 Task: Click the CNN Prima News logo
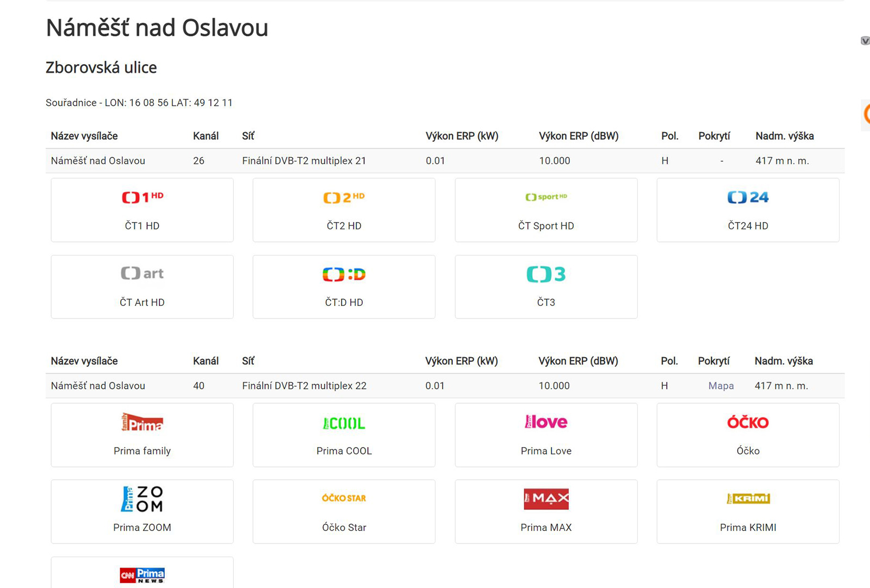[x=142, y=575]
